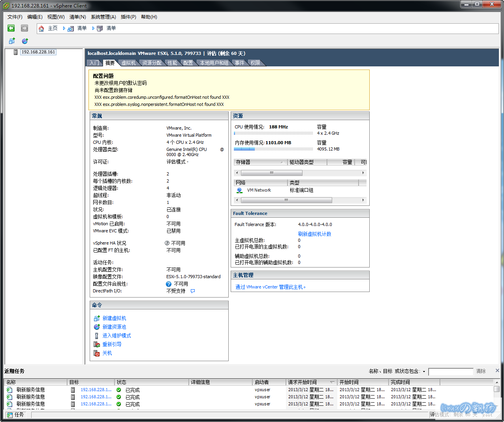
Task: Click the Home icon in navigation bar
Action: click(x=41, y=28)
